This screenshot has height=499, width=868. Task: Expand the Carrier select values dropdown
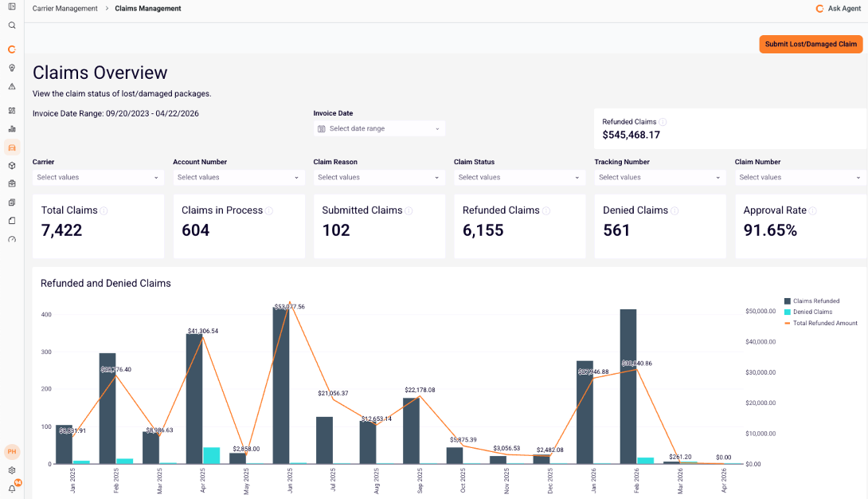[x=98, y=177]
